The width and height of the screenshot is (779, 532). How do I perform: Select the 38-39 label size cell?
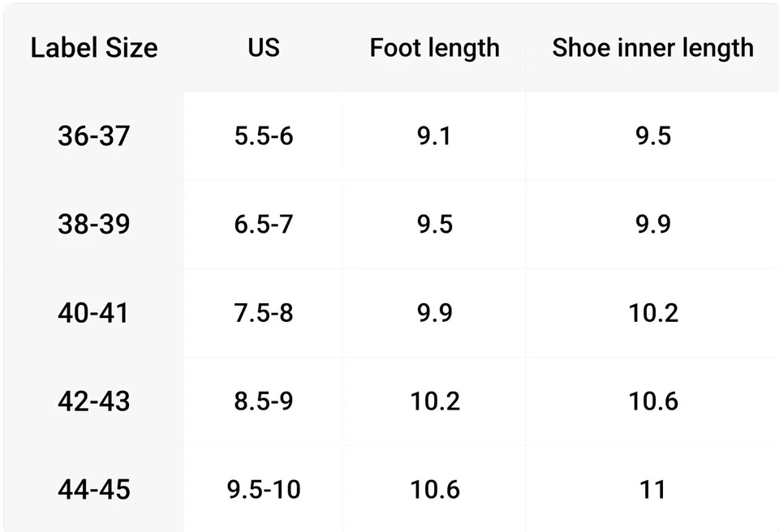(x=94, y=224)
